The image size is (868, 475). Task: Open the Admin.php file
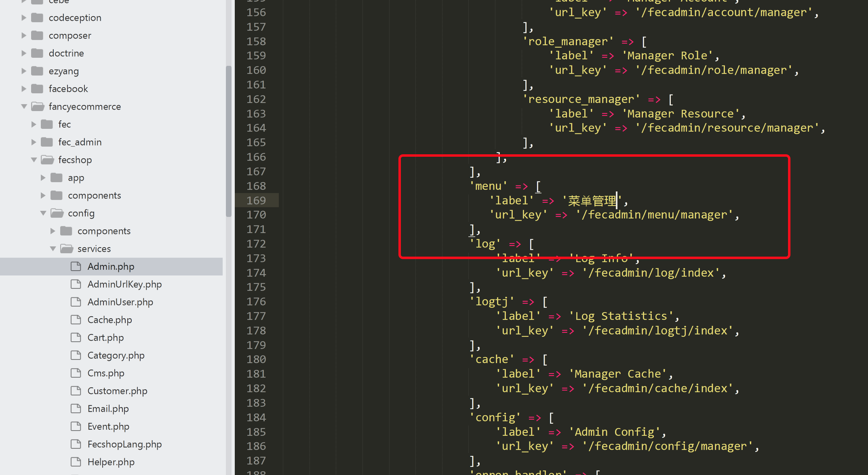(x=111, y=267)
